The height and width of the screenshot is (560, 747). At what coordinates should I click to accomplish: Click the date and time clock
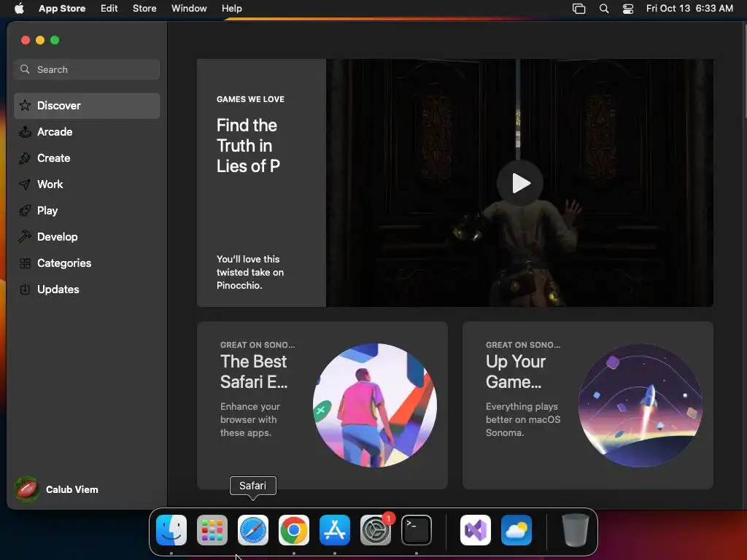[x=689, y=8]
